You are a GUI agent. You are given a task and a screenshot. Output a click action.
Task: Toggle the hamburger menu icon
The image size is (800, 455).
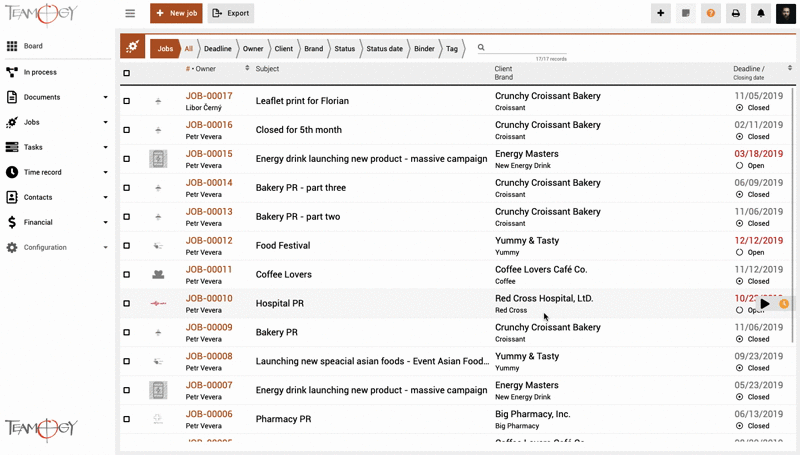pos(130,13)
